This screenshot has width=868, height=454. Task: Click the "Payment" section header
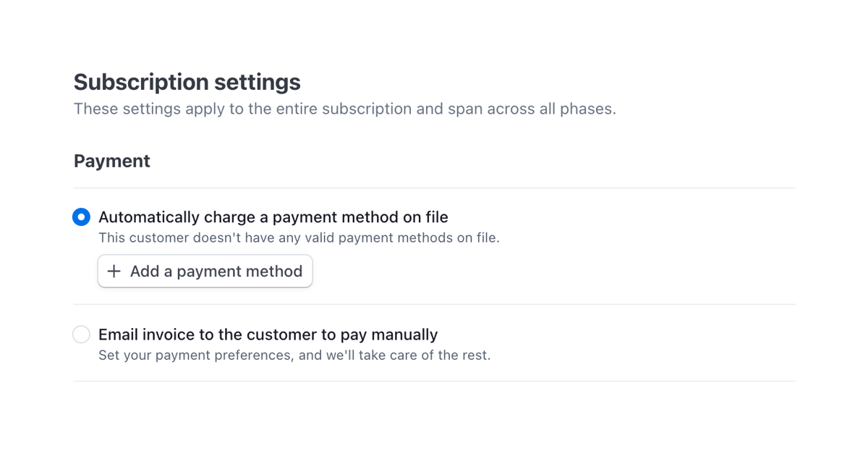tap(111, 160)
